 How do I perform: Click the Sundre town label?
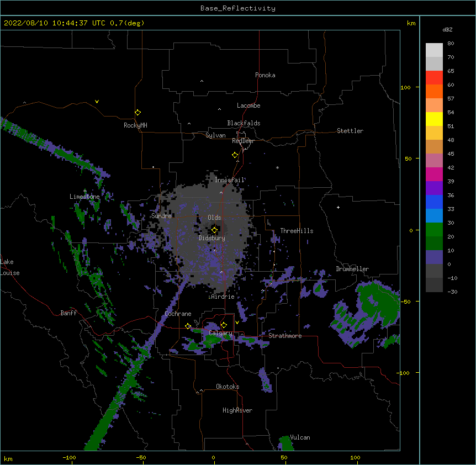pos(161,216)
